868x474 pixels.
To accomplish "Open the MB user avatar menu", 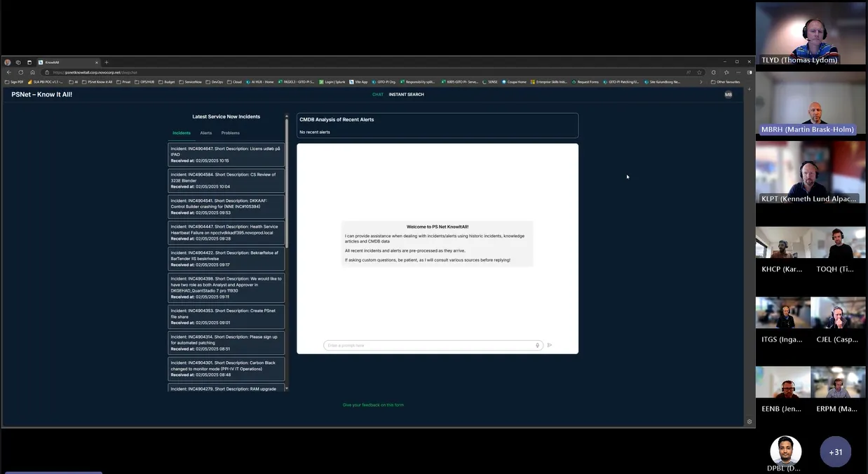I will point(728,95).
